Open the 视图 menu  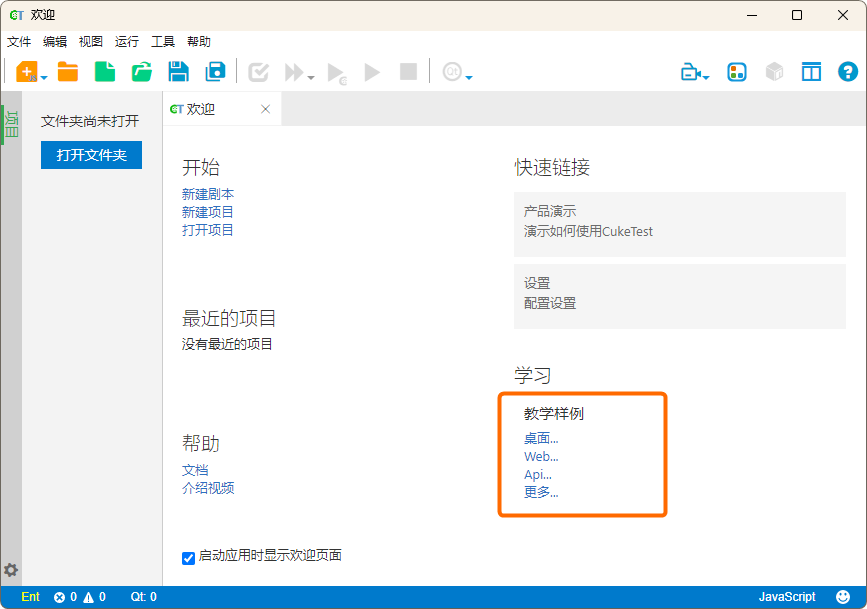pyautogui.click(x=91, y=41)
